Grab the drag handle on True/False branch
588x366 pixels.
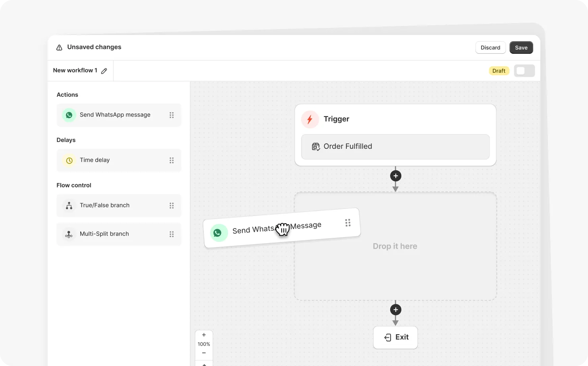click(x=172, y=206)
